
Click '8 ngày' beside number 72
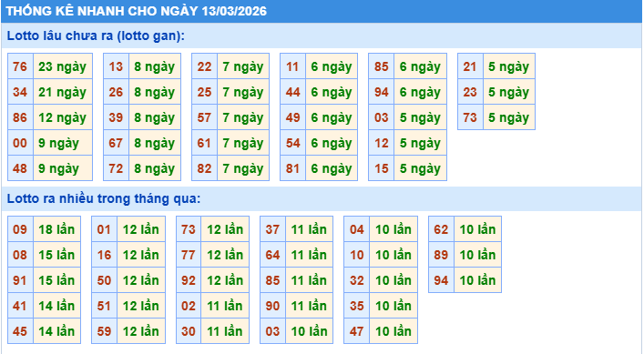coord(155,168)
